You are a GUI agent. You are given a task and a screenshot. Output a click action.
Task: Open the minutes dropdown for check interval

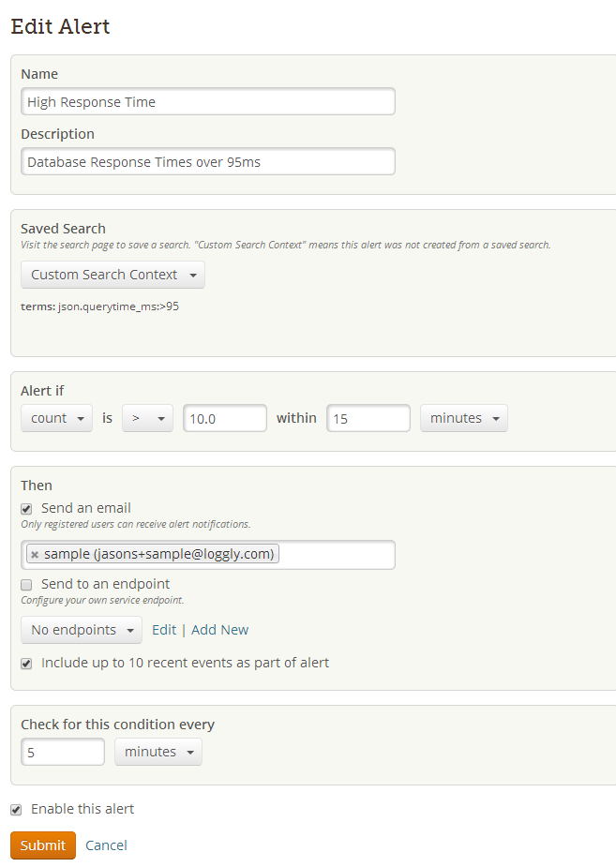pyautogui.click(x=158, y=752)
